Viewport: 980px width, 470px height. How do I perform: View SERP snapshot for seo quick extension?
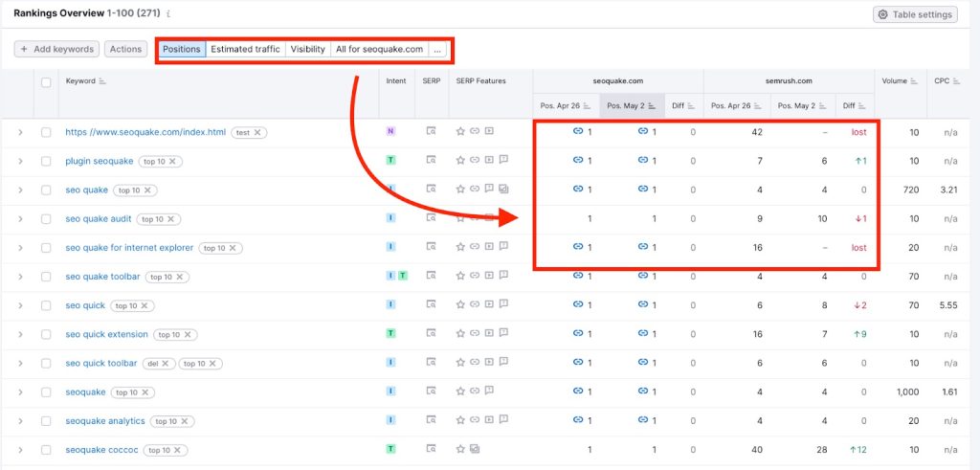pyautogui.click(x=431, y=334)
